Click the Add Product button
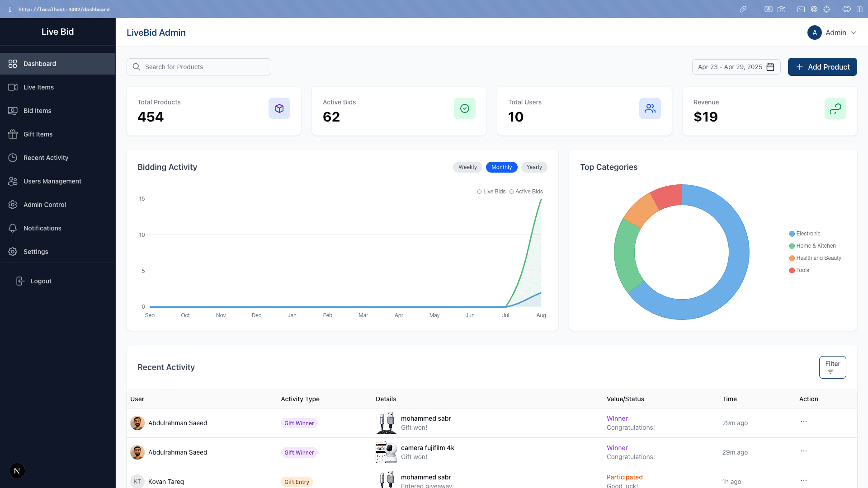 pos(822,66)
